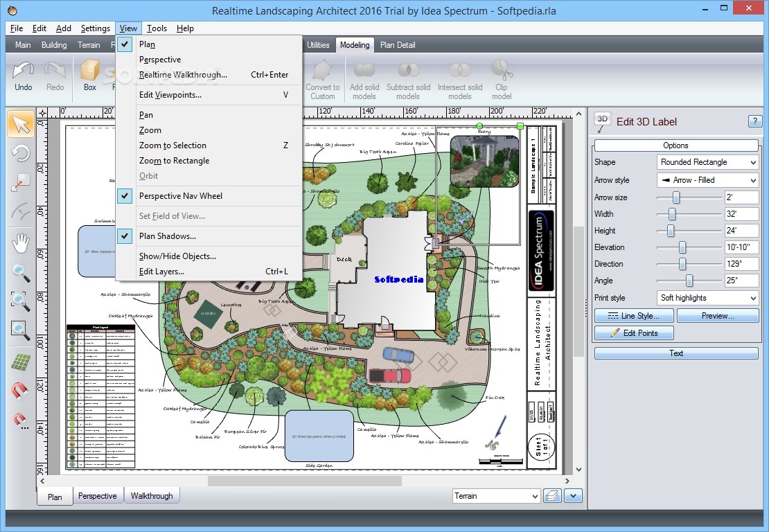Expand the Text section header

coord(676,353)
